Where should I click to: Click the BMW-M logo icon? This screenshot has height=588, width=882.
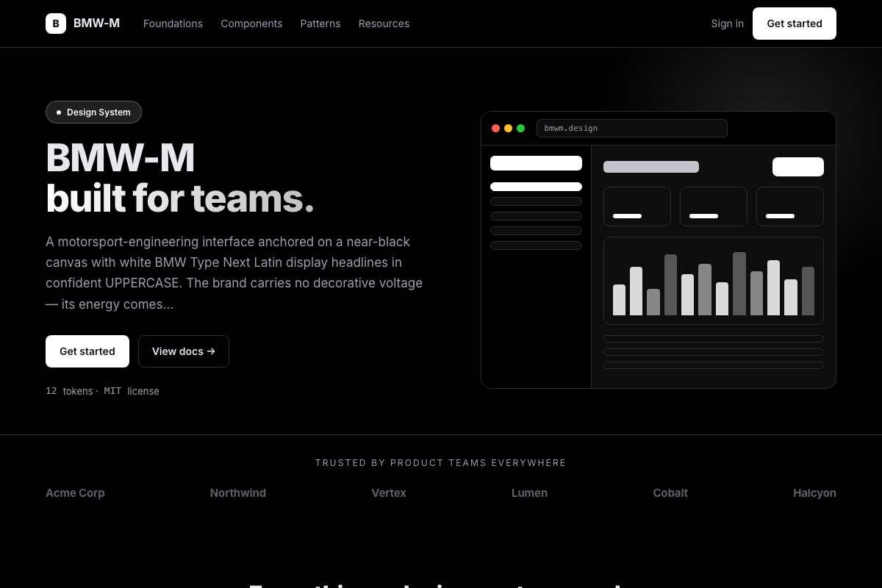[x=56, y=24]
